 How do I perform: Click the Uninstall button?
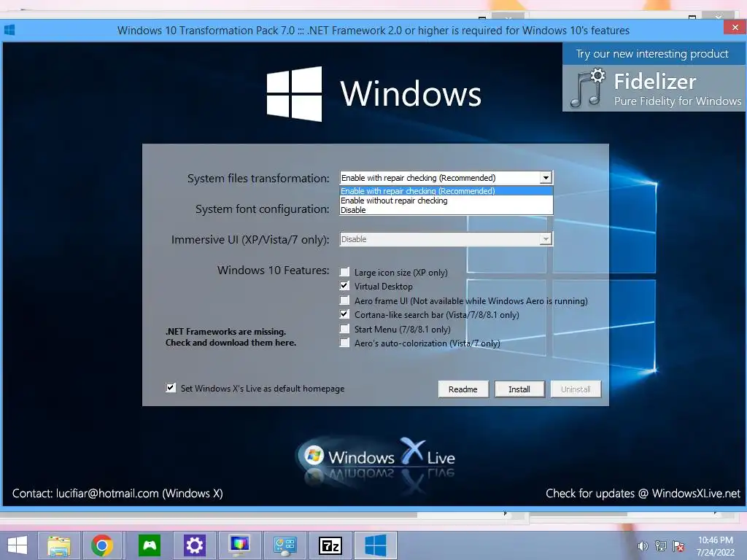point(576,389)
